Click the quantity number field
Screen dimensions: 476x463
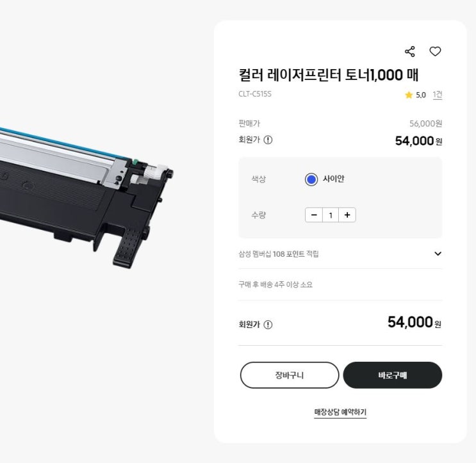[331, 215]
